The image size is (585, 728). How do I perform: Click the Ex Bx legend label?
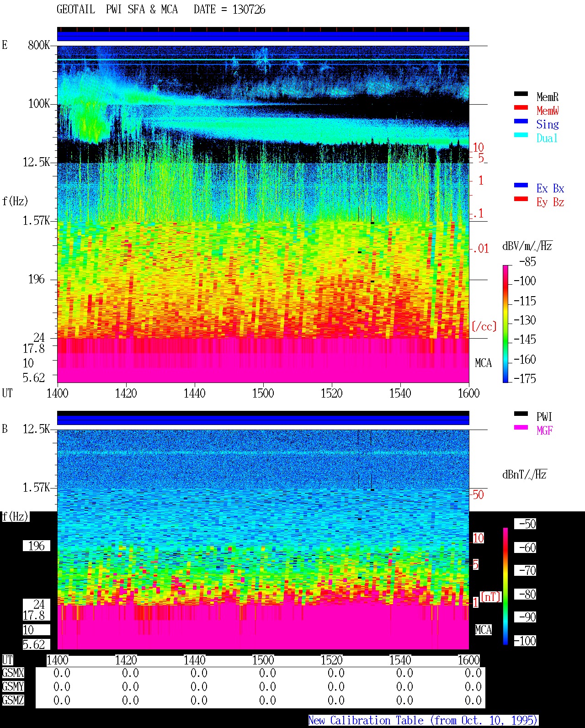point(550,188)
